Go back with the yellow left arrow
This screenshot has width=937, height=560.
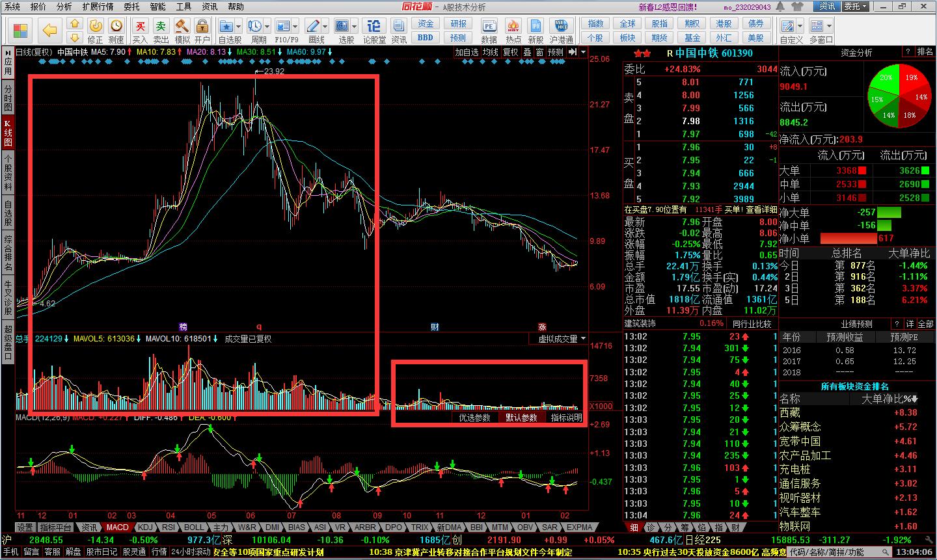[x=50, y=31]
